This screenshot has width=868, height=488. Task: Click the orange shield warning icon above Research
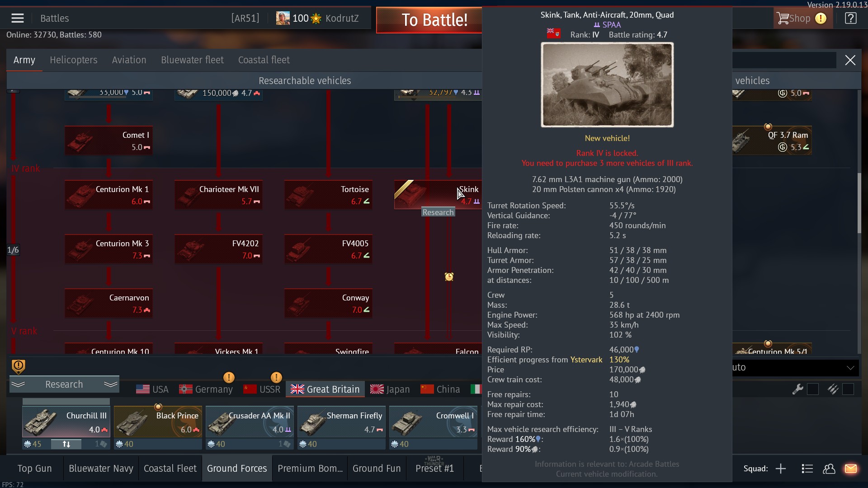pyautogui.click(x=18, y=366)
